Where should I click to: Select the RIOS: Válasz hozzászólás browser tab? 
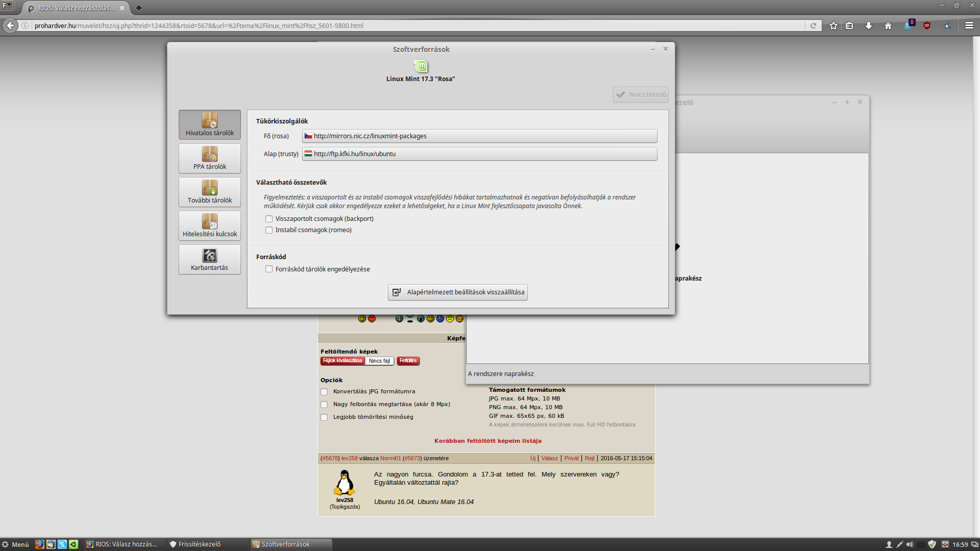point(77,8)
